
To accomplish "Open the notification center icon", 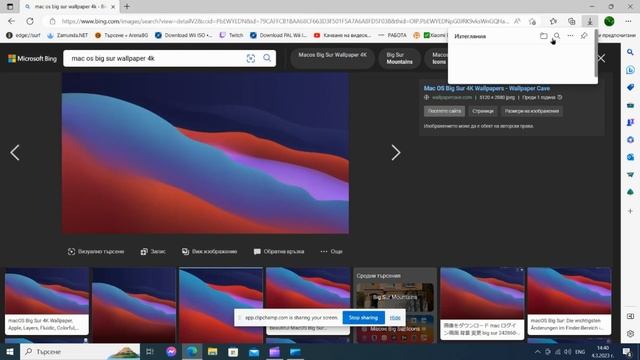I will (627, 352).
